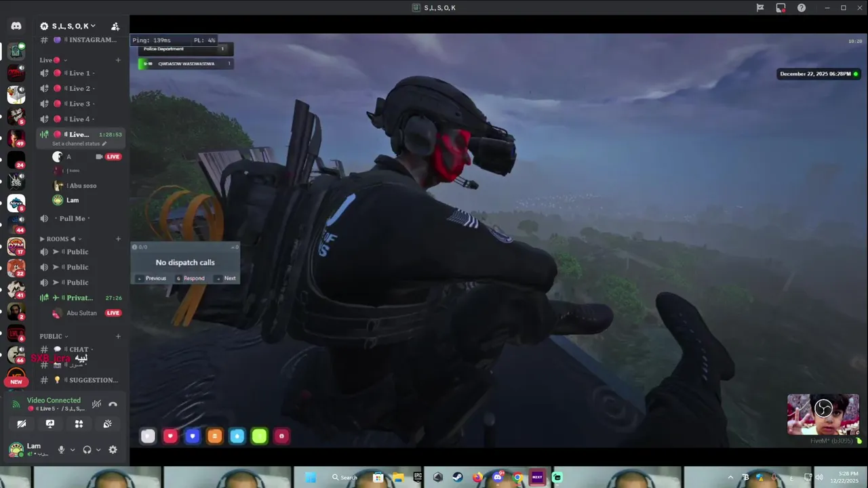
Task: Toggle camera on in voice panel
Action: coord(22,424)
